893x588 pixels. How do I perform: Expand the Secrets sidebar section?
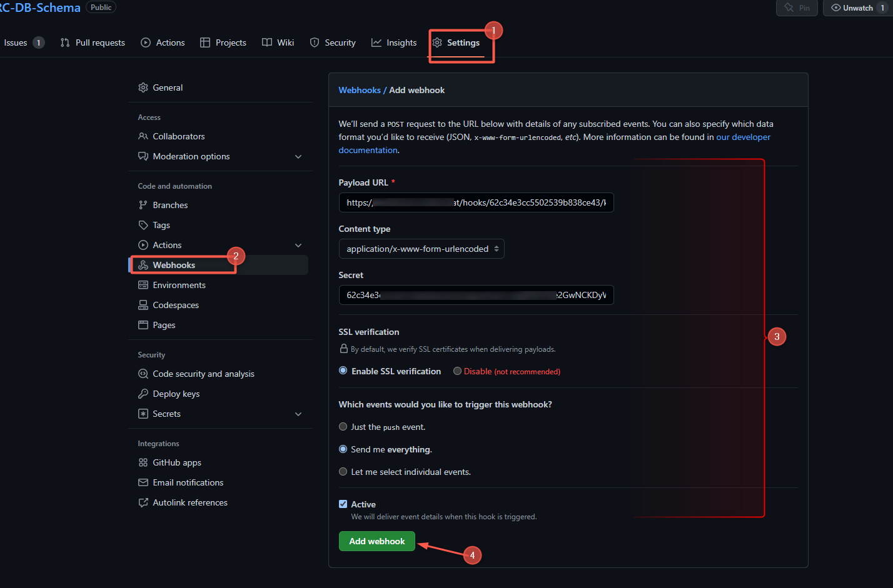click(x=298, y=414)
